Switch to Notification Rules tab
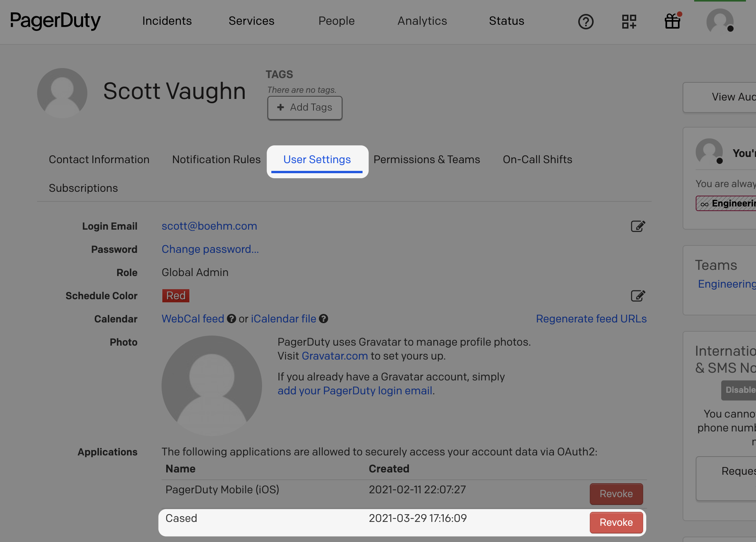The image size is (756, 542). click(x=216, y=159)
